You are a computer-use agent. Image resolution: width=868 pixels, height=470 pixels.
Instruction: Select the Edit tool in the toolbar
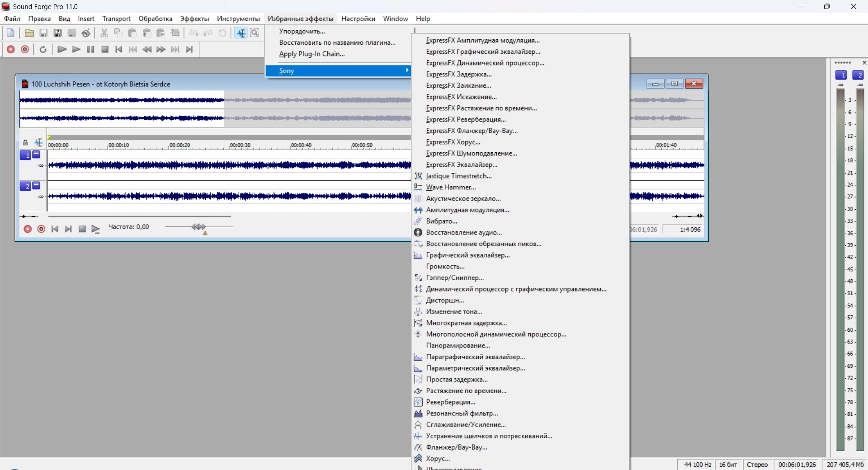coord(241,33)
